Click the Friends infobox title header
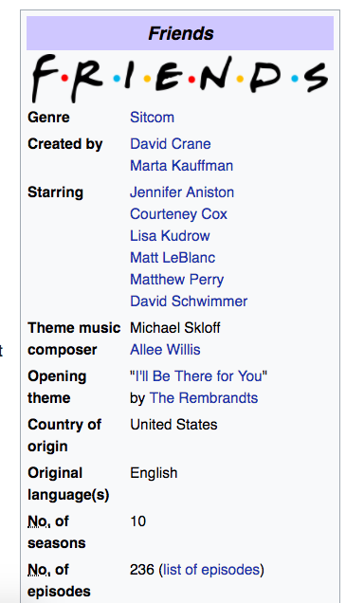This screenshot has width=364, height=603. pyautogui.click(x=180, y=33)
